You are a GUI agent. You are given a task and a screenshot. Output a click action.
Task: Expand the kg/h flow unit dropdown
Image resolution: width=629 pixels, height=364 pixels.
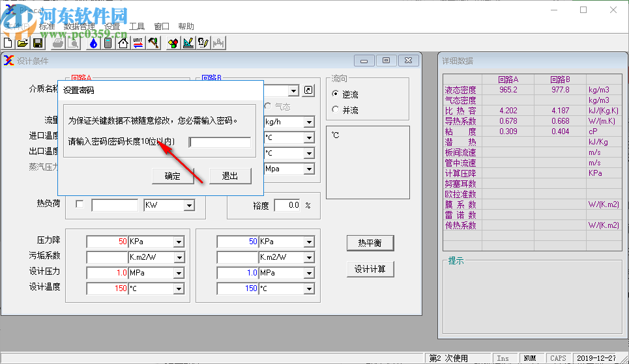pyautogui.click(x=309, y=122)
